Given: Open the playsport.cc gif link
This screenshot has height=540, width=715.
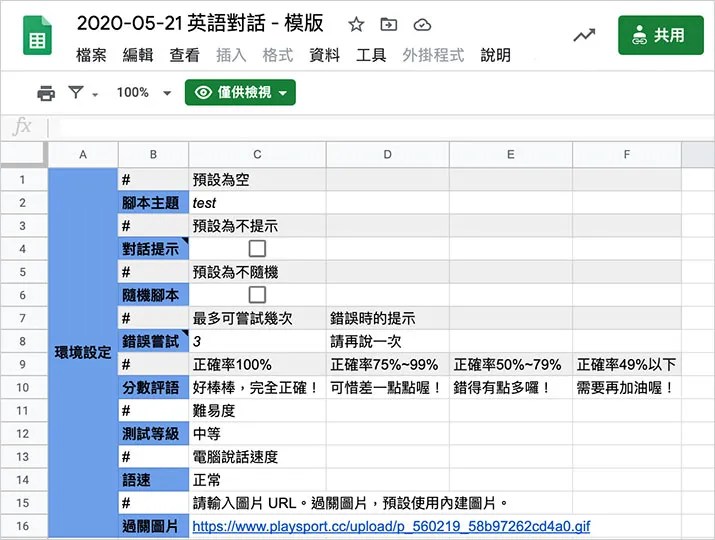Looking at the screenshot, I should tap(391, 526).
